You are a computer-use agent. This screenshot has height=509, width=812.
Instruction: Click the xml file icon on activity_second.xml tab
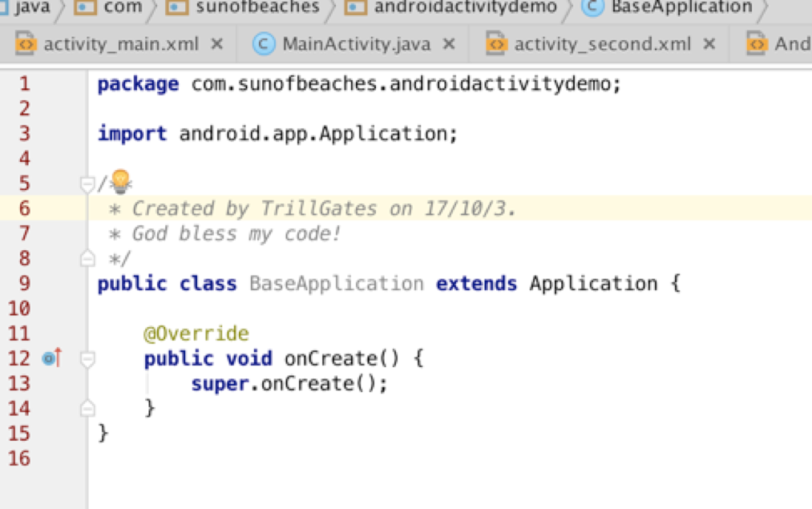[496, 44]
